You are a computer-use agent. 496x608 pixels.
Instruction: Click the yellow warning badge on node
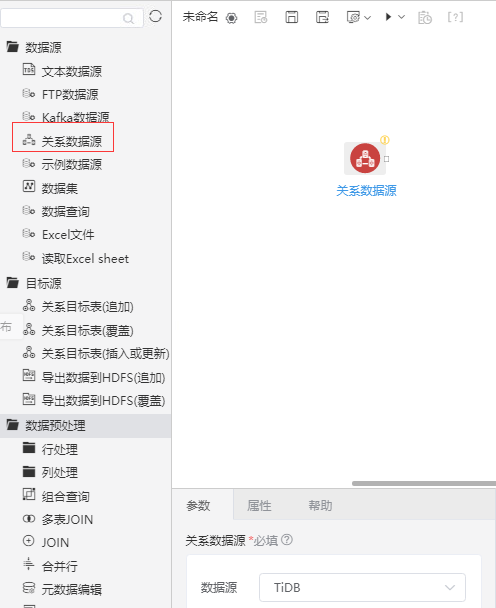coord(385,140)
